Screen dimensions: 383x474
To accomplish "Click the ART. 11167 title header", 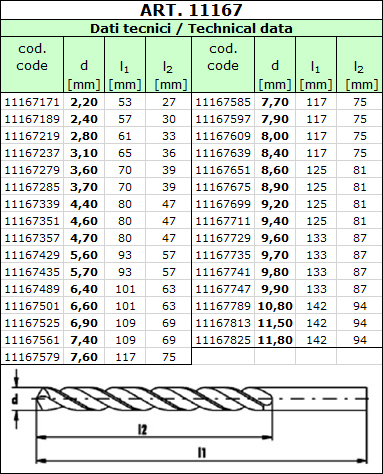I will [191, 10].
